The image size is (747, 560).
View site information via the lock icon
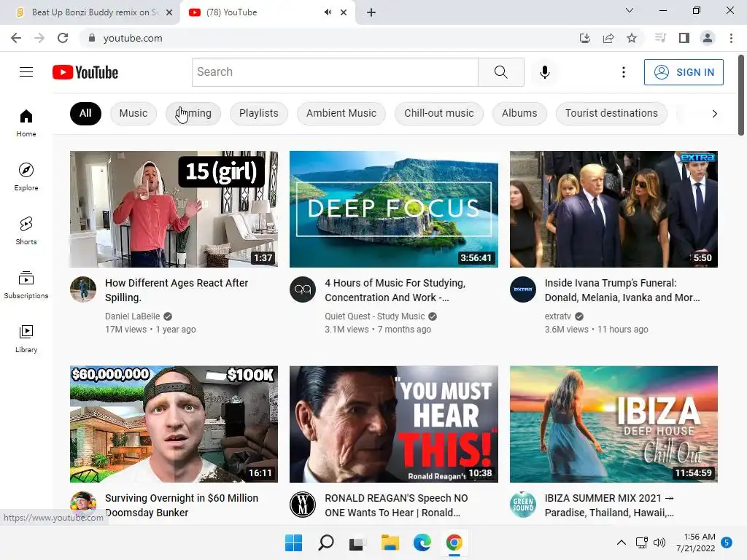pyautogui.click(x=91, y=38)
